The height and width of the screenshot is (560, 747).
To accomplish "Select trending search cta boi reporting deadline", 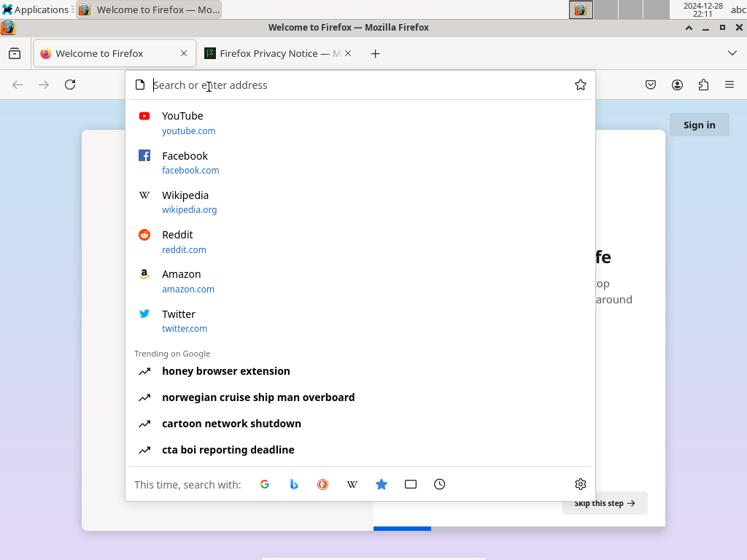I will (x=360, y=449).
